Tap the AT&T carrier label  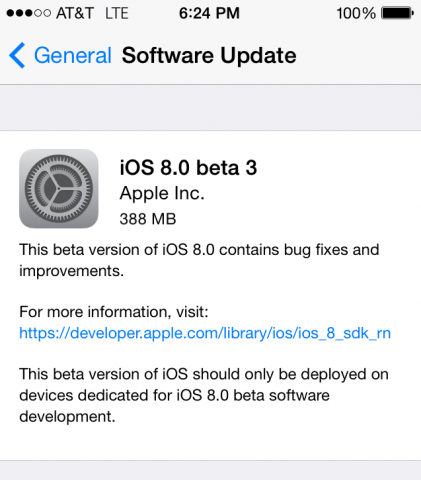pos(75,13)
